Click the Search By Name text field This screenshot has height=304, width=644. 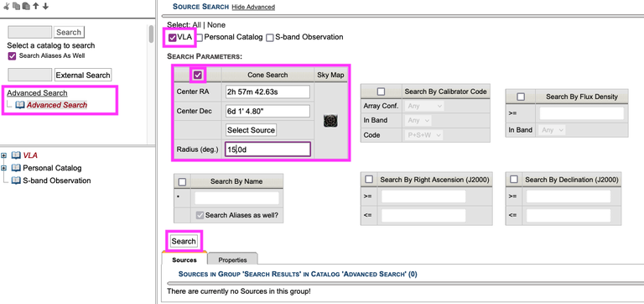pyautogui.click(x=236, y=198)
